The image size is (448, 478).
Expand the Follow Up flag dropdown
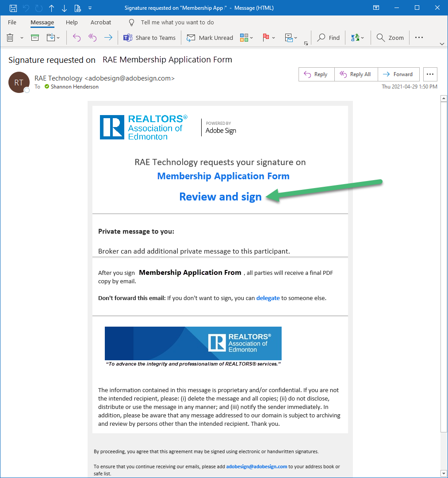pos(273,38)
